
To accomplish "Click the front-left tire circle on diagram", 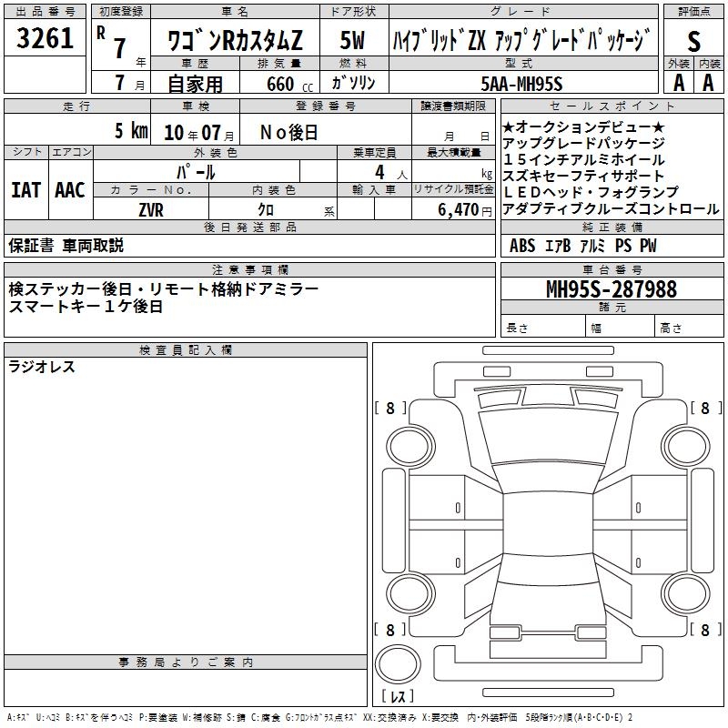I will pyautogui.click(x=410, y=446).
